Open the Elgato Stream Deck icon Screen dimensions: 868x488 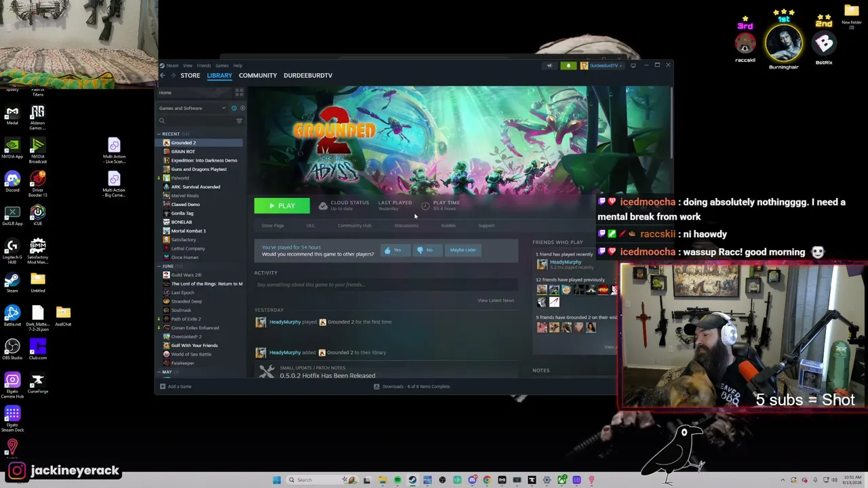point(12,418)
